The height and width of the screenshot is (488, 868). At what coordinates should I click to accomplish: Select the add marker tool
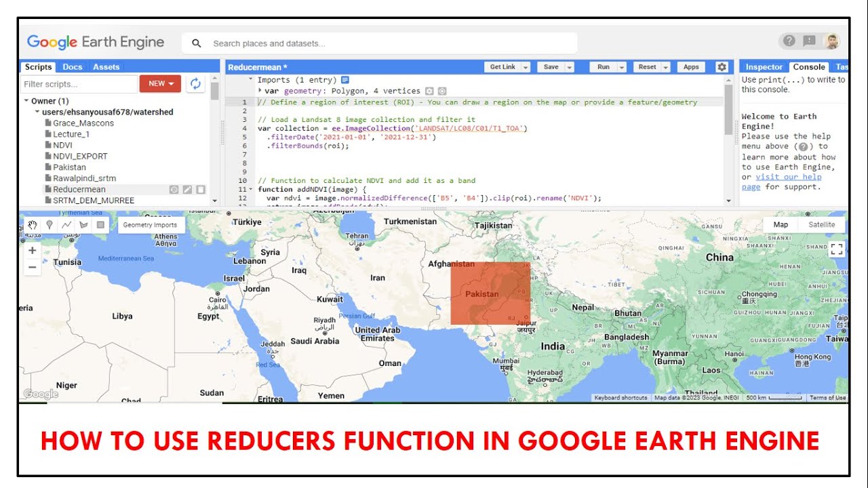click(50, 224)
